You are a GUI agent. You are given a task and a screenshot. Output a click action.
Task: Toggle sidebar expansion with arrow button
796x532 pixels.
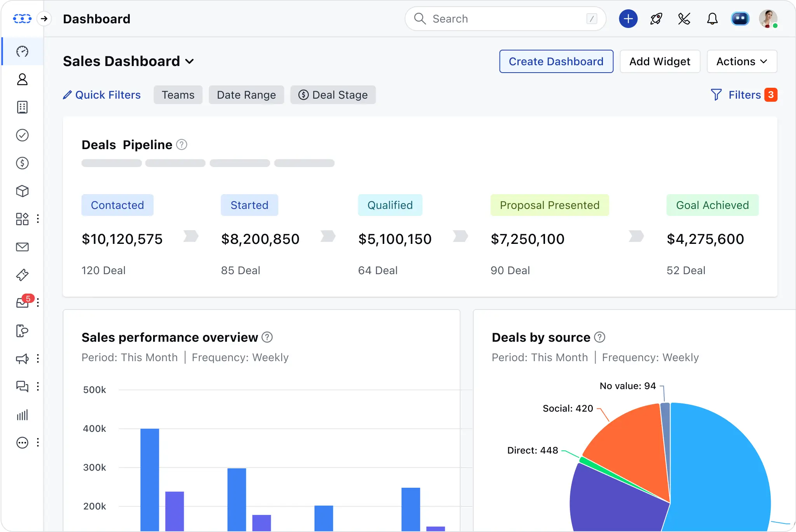click(x=44, y=19)
